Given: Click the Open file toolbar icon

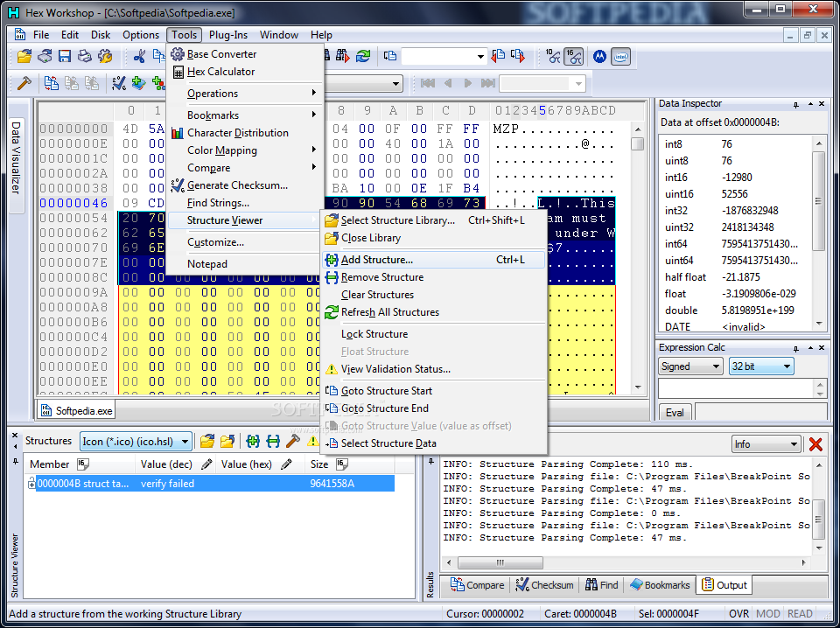Looking at the screenshot, I should (x=24, y=56).
